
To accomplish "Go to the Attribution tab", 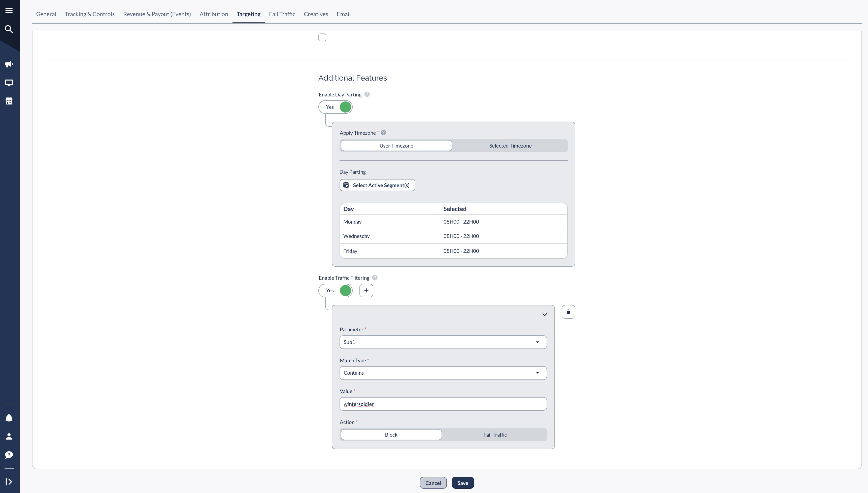I will pos(214,14).
